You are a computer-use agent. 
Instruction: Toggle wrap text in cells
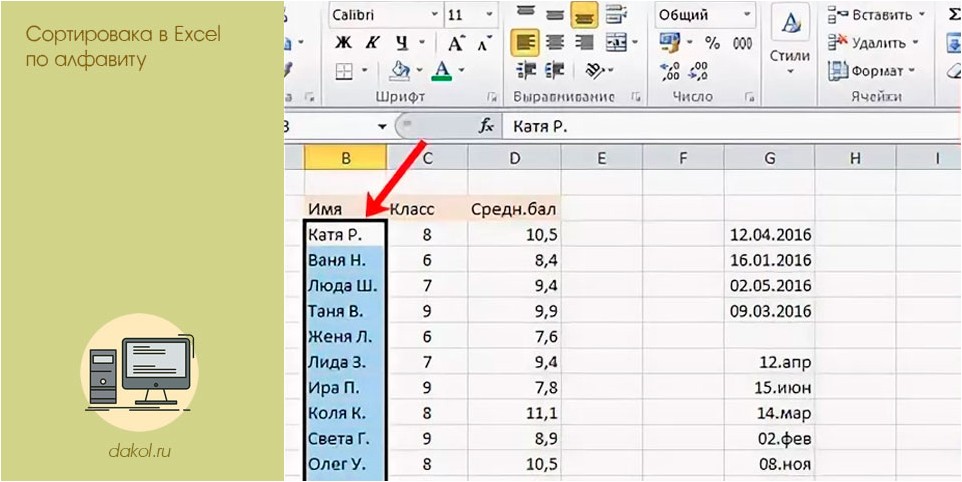pos(614,12)
